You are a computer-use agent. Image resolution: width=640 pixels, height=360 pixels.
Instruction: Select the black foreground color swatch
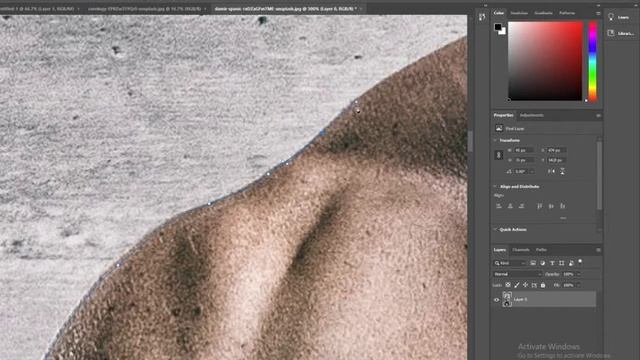(498, 27)
